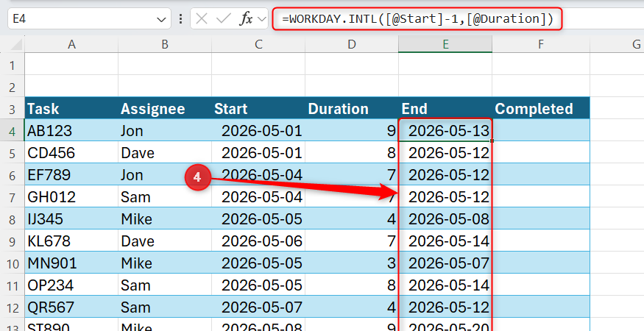
Task: Select row 10 header
Action: pyautogui.click(x=12, y=263)
